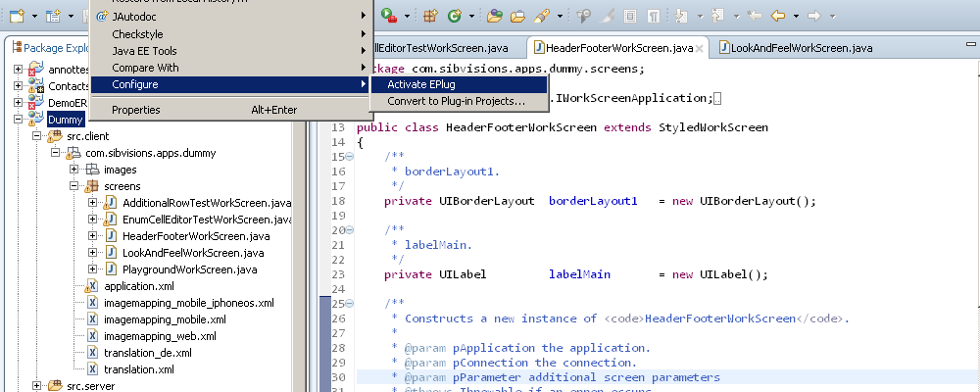Click the New Java Class icon
The image size is (980, 392).
tap(455, 17)
